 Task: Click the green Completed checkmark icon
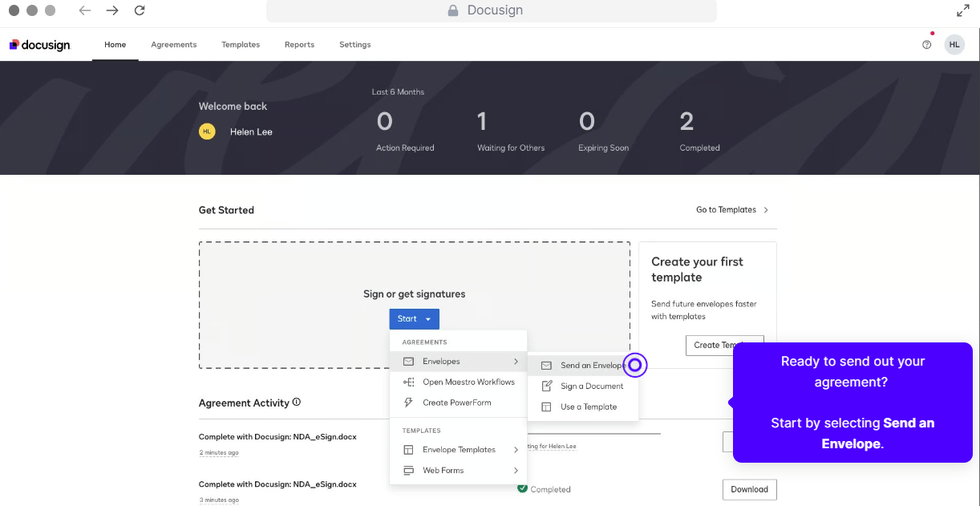pyautogui.click(x=523, y=488)
